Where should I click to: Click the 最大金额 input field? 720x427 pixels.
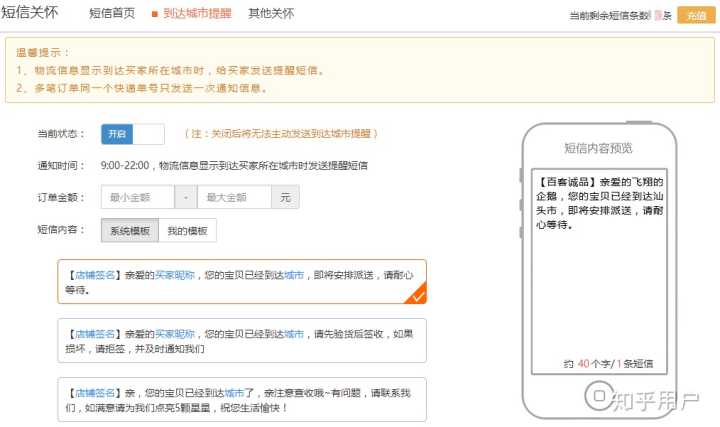click(x=234, y=197)
